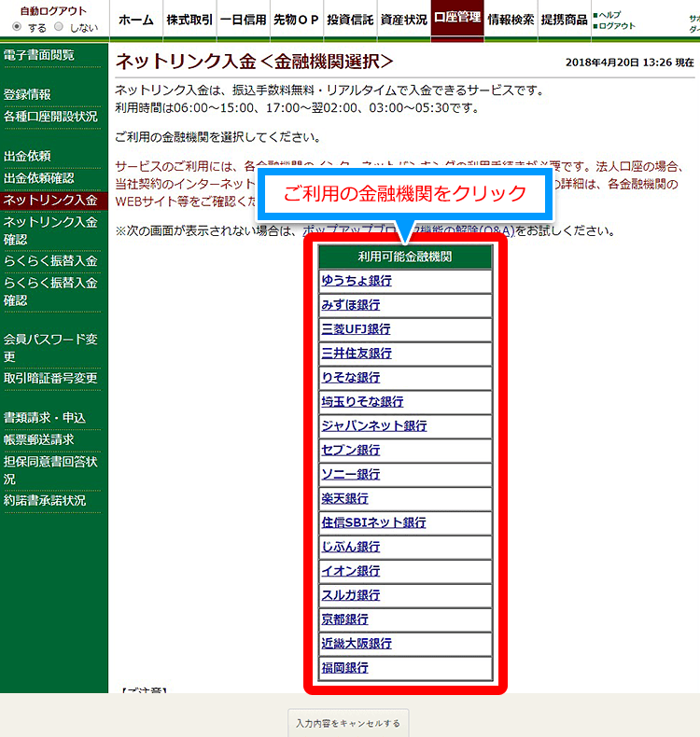This screenshot has height=737, width=700.
Task: Open the 株式取引 tab
Action: [x=189, y=20]
